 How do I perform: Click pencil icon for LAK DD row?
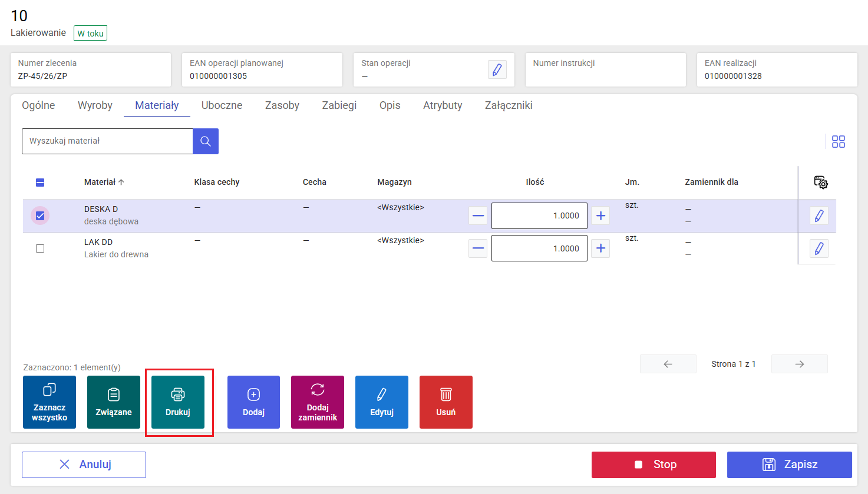click(x=819, y=248)
